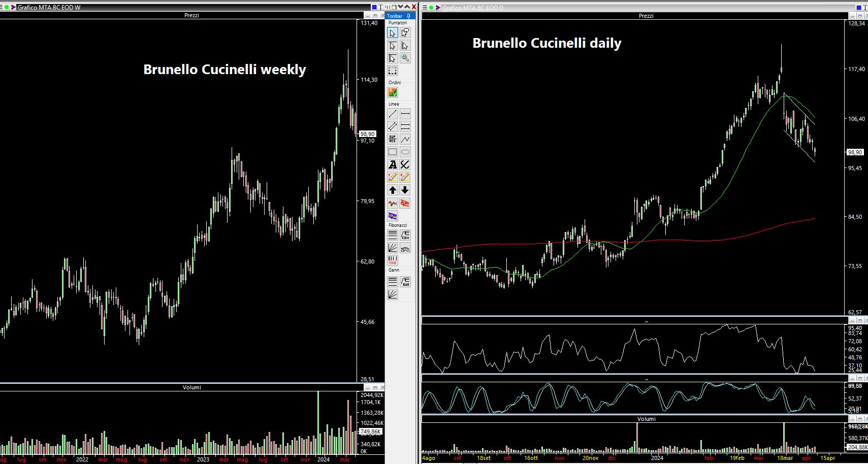Minimize the daily Volumi panel
This screenshot has width=868, height=464.
pos(853,419)
